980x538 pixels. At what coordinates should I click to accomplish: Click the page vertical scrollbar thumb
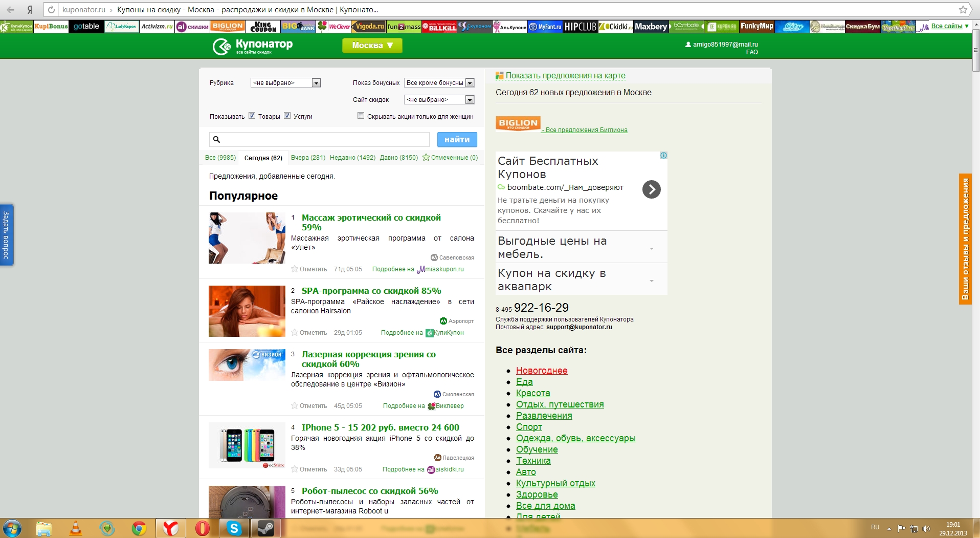976,50
